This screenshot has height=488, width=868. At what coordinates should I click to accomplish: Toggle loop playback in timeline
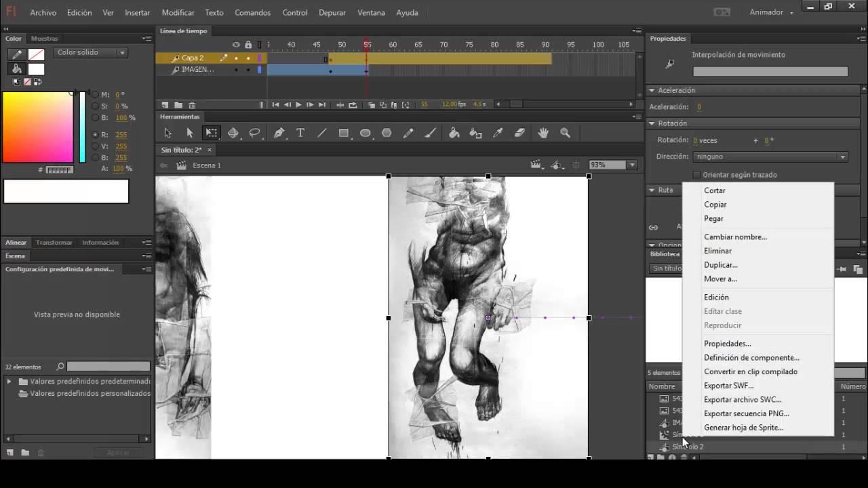[x=353, y=105]
